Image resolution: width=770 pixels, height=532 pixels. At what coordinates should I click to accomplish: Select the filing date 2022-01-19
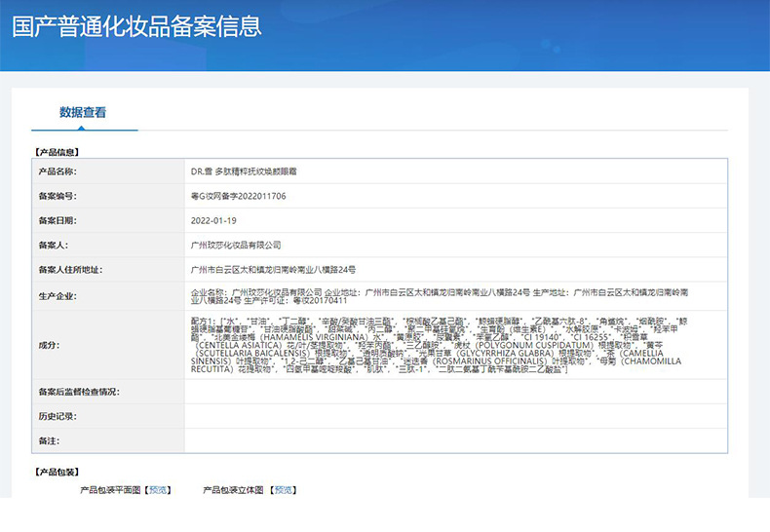(x=213, y=221)
